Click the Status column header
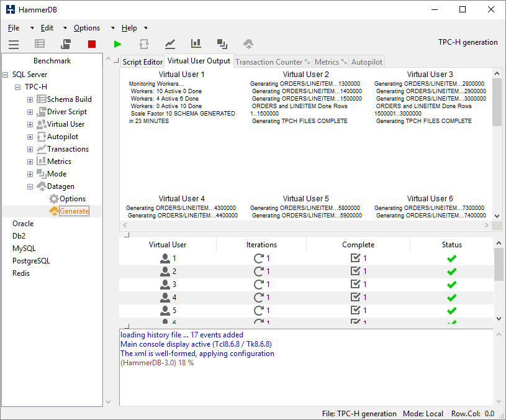The image size is (506, 420). 451,245
